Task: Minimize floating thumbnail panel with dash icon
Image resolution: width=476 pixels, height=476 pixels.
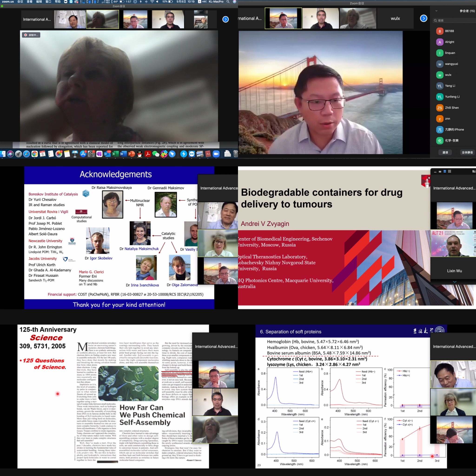Action: click(x=435, y=172)
